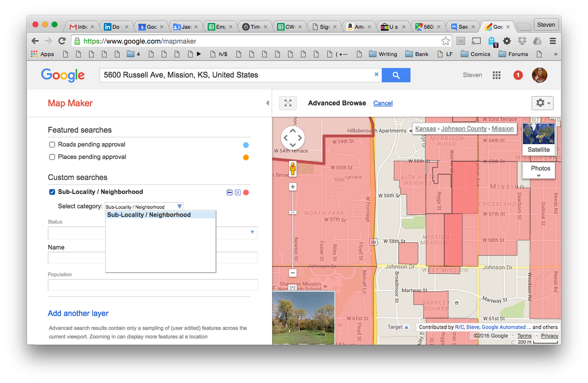This screenshot has height=383, width=588.
Task: Open the Select category dropdown
Action: [x=144, y=207]
